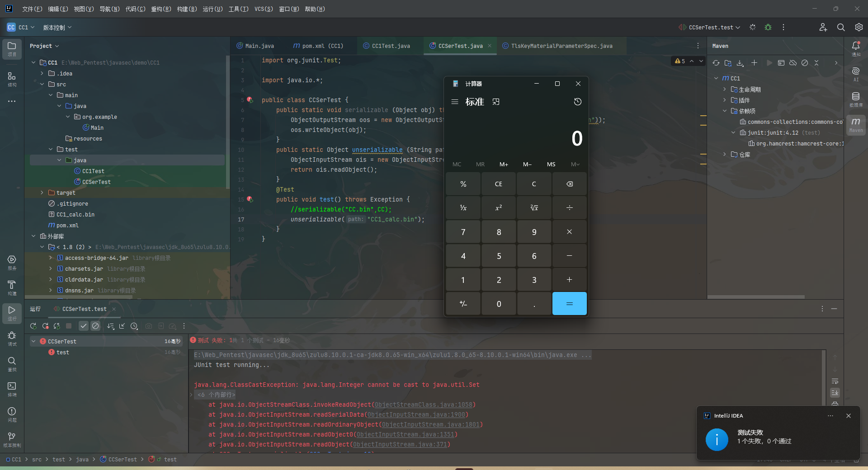Expand the target folder
868x470 pixels.
click(42, 193)
